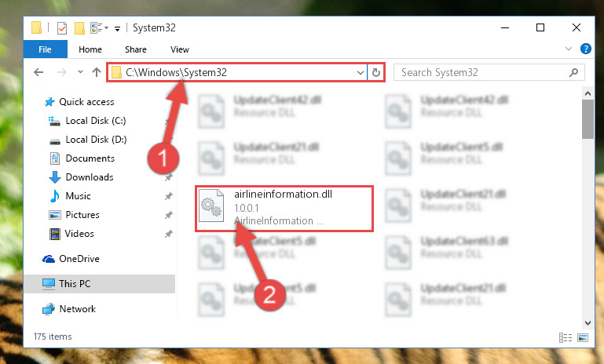The image size is (604, 364).
Task: Toggle the pin beside Videos
Action: click(168, 234)
